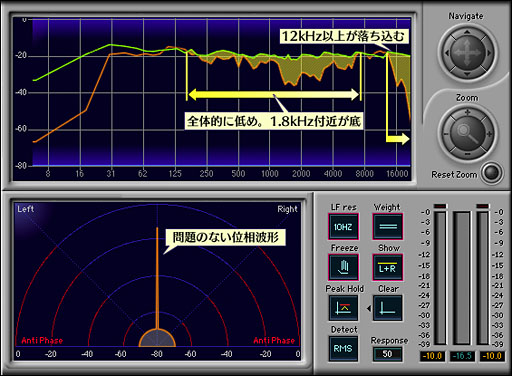Toggle the Detect RMS mode button
This screenshot has width=512, height=376.
point(343,349)
